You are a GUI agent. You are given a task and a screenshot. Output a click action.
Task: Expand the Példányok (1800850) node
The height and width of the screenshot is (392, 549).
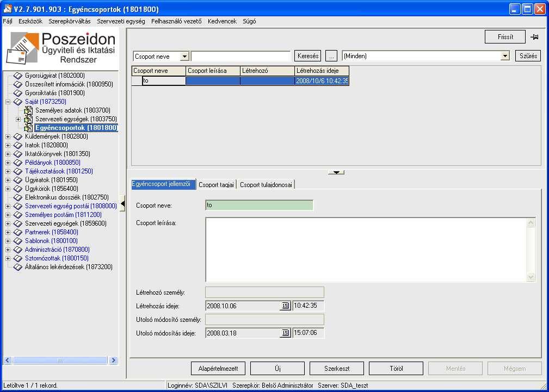click(8, 163)
